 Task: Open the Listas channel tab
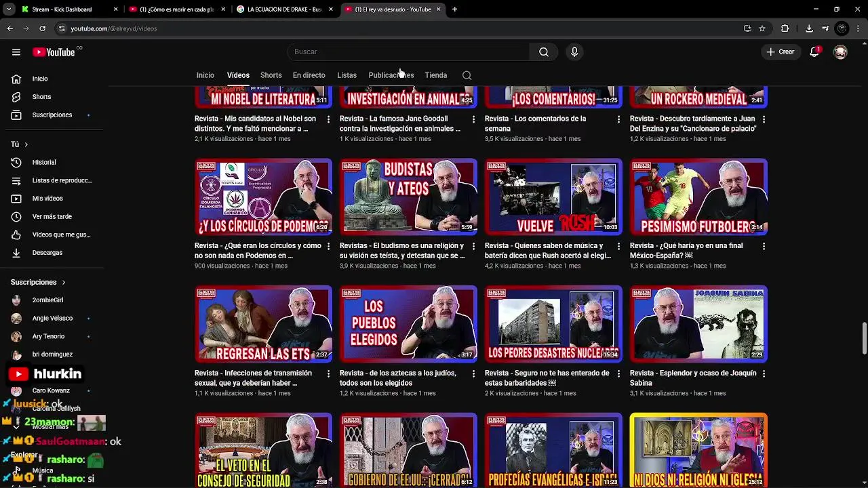point(347,75)
